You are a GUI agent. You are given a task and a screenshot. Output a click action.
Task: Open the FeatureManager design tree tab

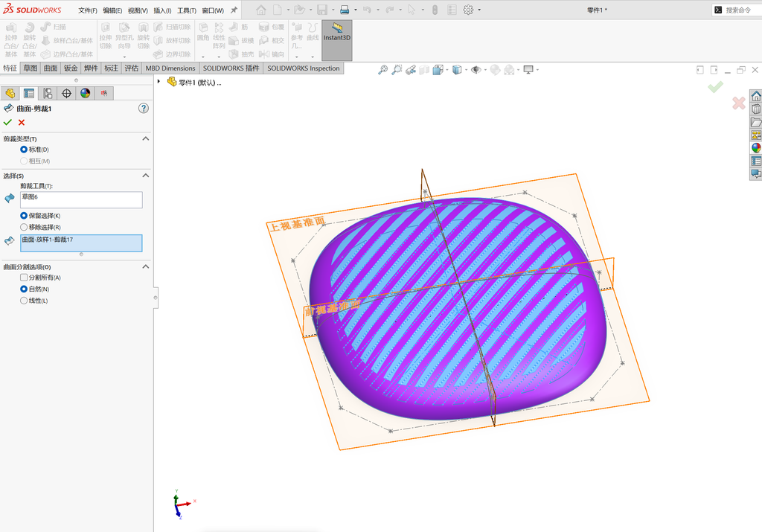point(10,93)
